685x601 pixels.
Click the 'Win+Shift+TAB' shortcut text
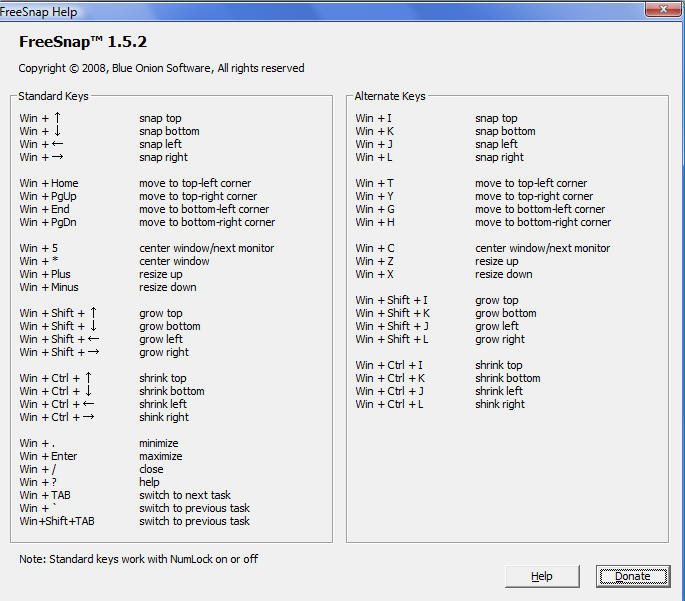[x=57, y=521]
